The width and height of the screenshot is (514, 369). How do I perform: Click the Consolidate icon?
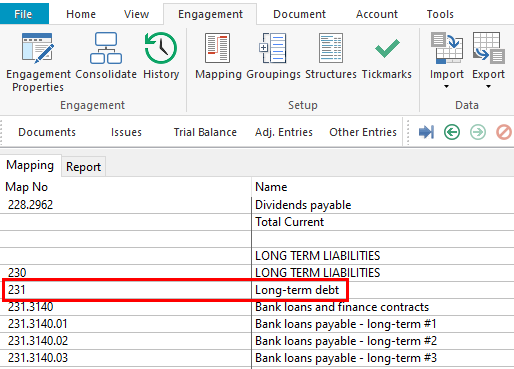tap(106, 48)
